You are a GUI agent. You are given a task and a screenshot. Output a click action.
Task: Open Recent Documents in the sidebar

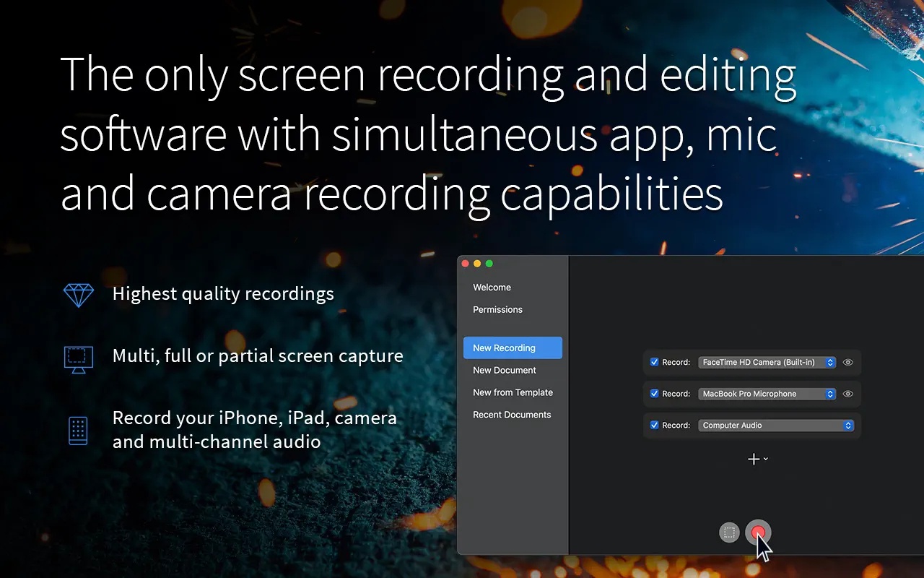(x=513, y=415)
